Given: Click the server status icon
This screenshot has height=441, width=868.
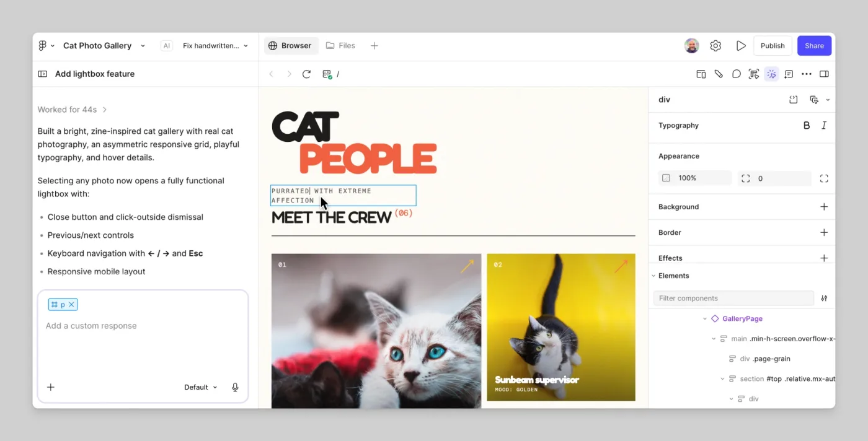Looking at the screenshot, I should [327, 74].
